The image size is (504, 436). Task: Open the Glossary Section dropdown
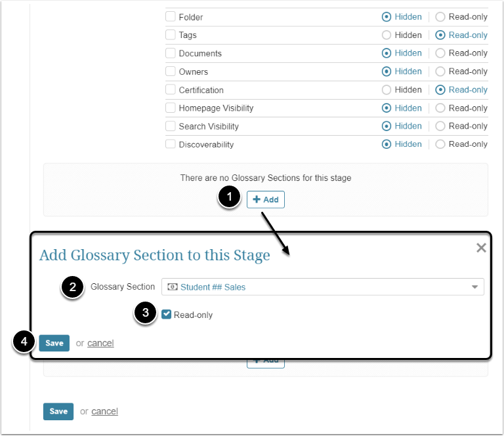click(x=322, y=287)
